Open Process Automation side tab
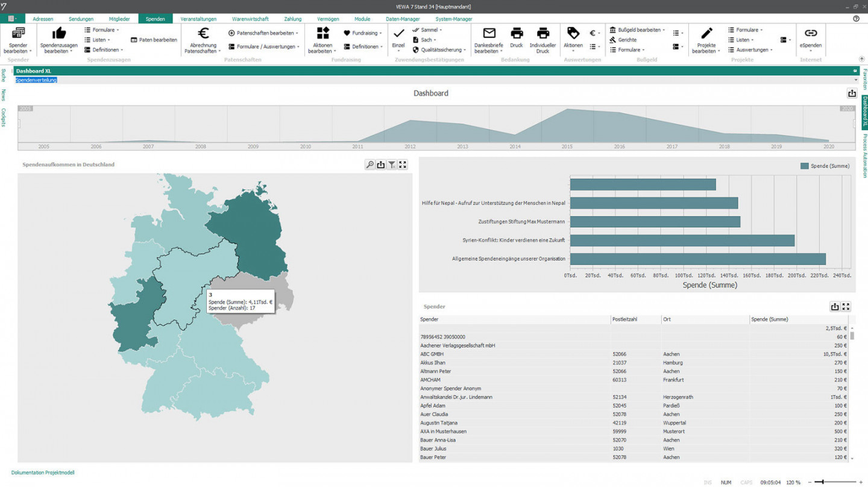 pyautogui.click(x=864, y=156)
